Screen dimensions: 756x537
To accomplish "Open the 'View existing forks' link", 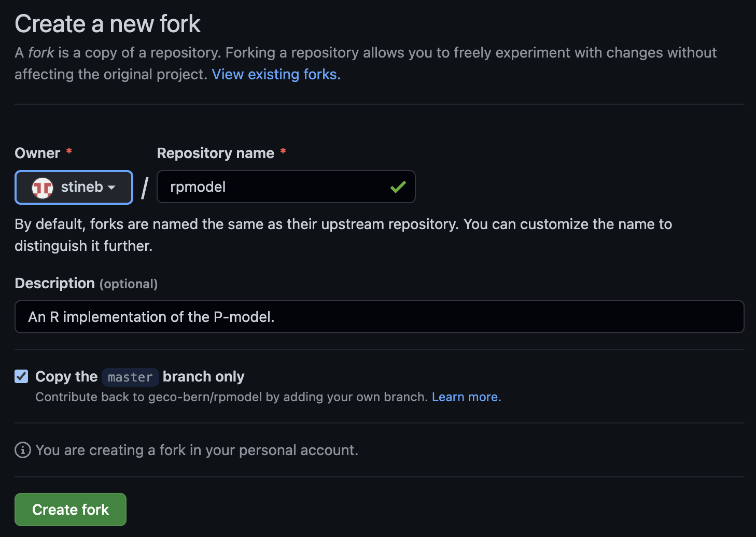I will coord(276,75).
